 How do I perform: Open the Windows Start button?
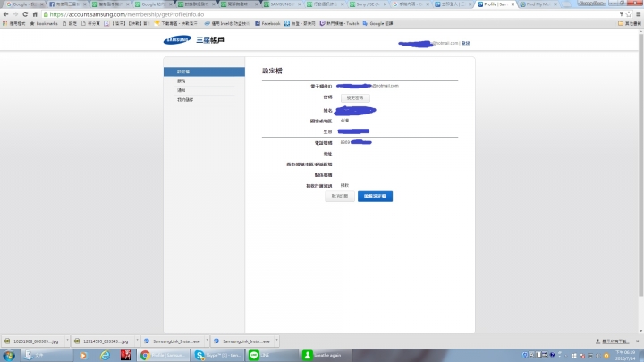click(x=9, y=356)
